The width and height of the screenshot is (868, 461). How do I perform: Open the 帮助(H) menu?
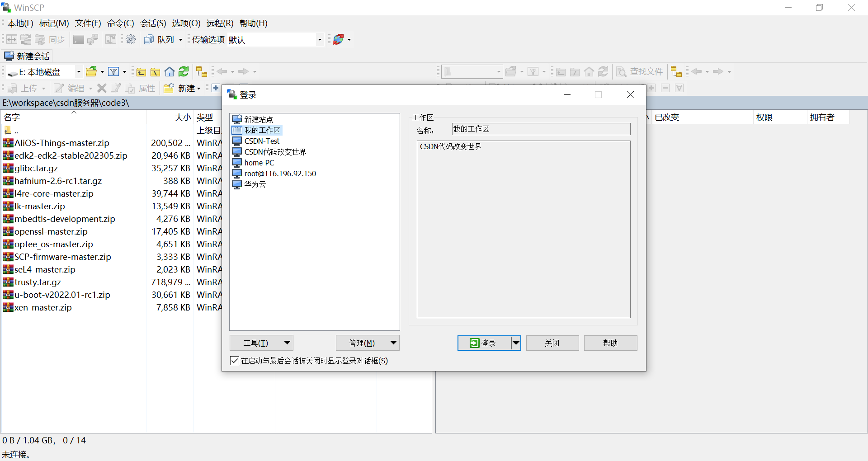pos(254,23)
